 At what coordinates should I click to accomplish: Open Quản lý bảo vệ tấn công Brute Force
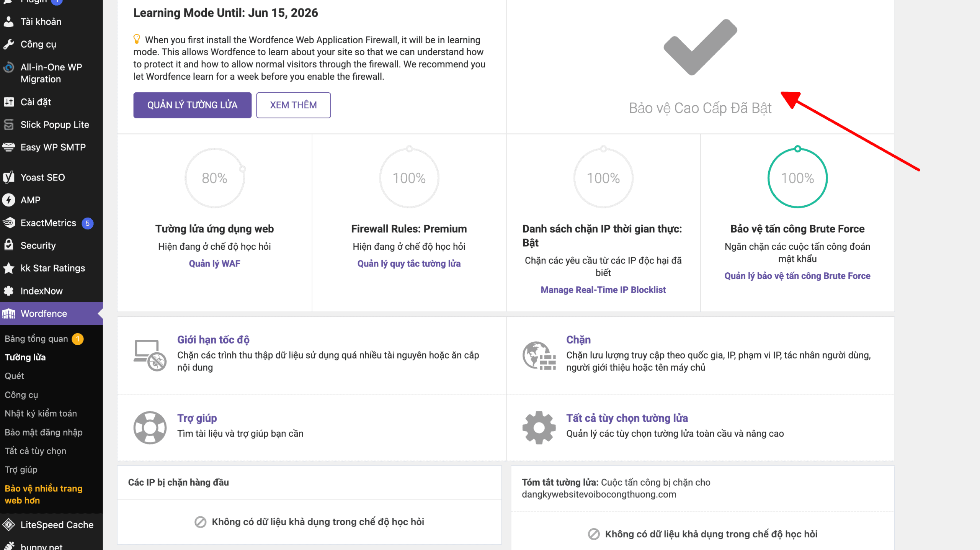coord(797,276)
